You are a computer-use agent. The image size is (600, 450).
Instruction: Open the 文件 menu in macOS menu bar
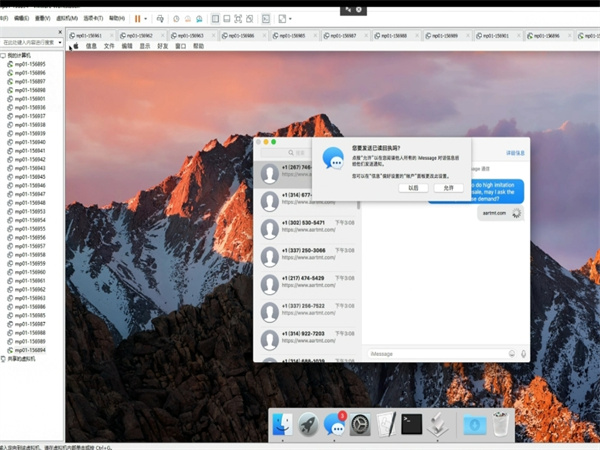109,46
